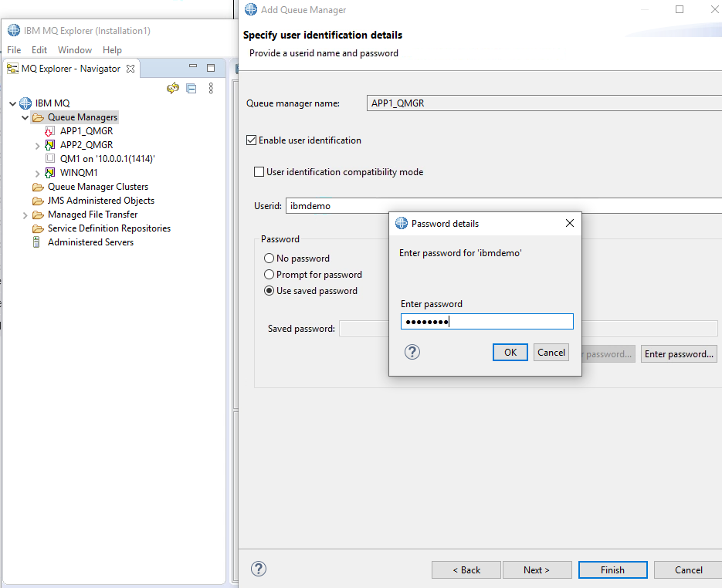This screenshot has height=588, width=722.
Task: Click the refresh icon in the Navigator toolbar
Action: coord(173,88)
